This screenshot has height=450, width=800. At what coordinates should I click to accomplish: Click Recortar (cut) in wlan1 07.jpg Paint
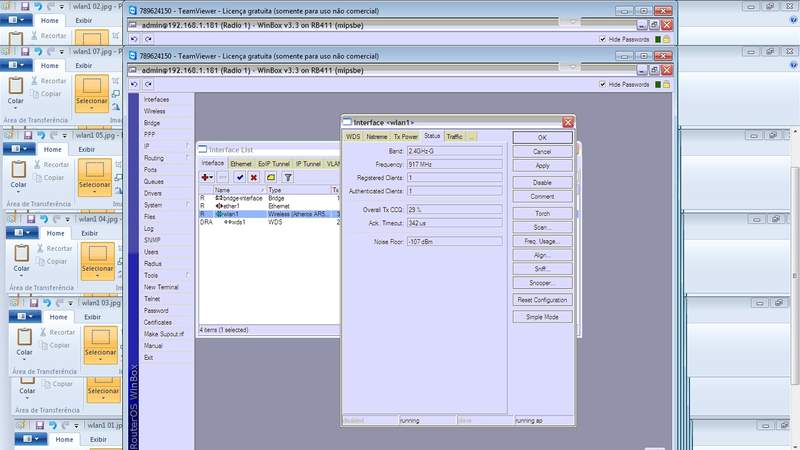pos(48,81)
